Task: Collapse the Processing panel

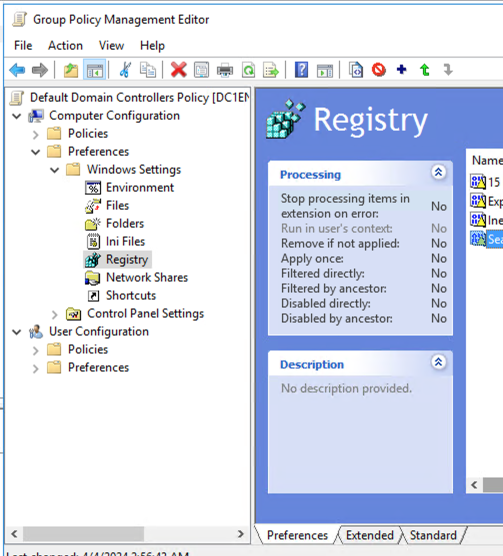Action: [x=438, y=172]
